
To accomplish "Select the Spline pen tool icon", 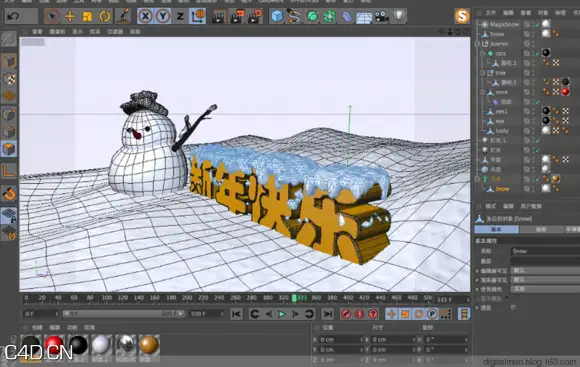I will pyautogui.click(x=294, y=16).
